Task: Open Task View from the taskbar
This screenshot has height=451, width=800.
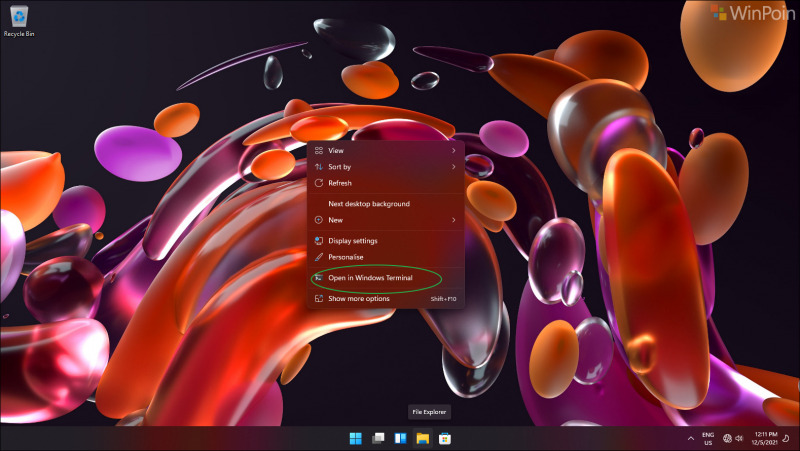Action: 378,438
